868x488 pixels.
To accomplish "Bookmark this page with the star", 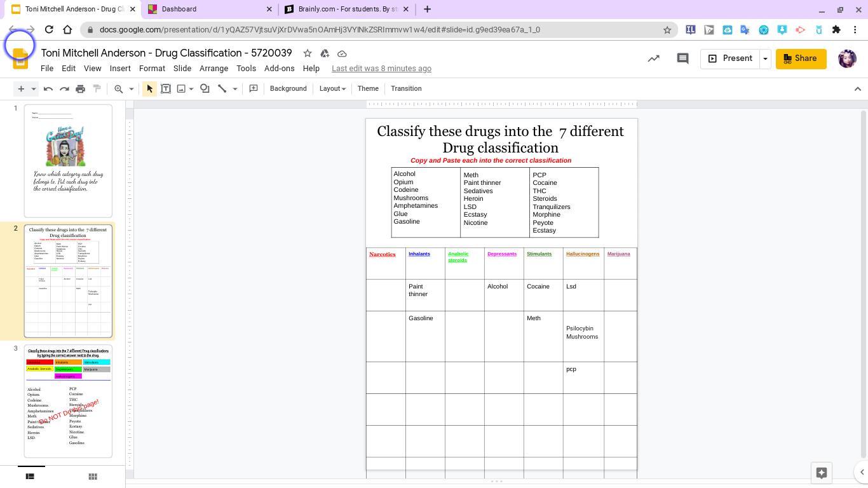I will [667, 30].
